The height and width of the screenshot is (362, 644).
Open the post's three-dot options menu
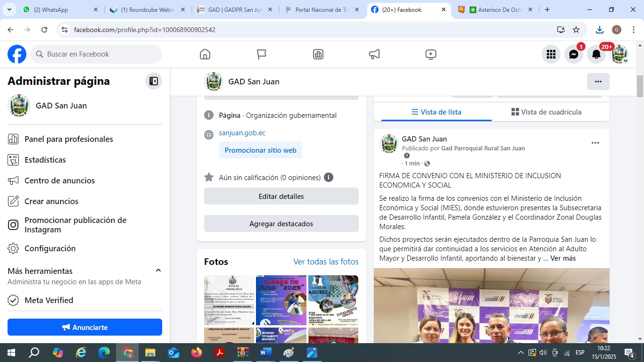point(595,143)
